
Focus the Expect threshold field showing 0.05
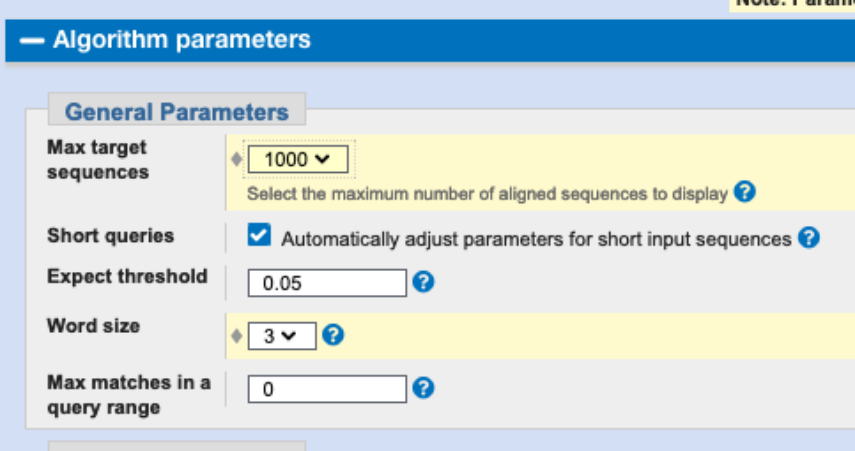(327, 283)
